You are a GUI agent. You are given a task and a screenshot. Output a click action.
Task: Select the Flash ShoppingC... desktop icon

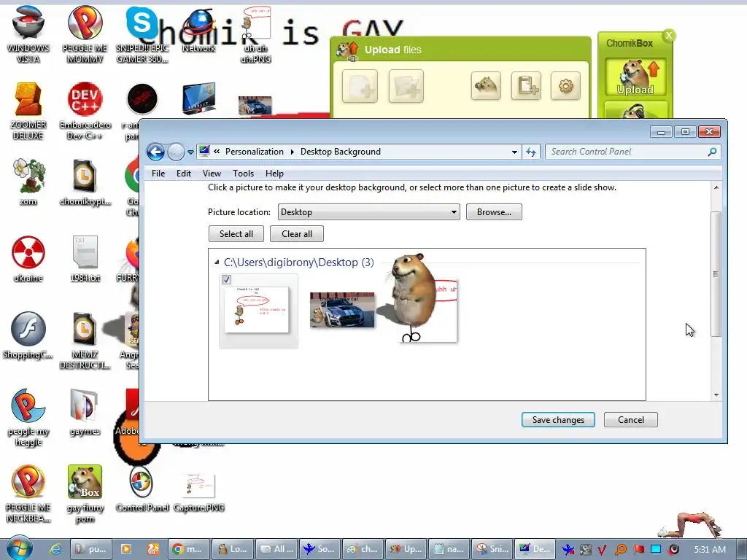[28, 335]
